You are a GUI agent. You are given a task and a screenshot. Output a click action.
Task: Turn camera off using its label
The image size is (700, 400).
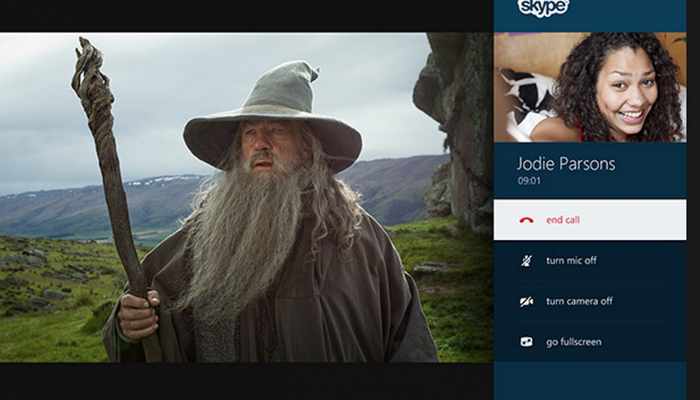pos(579,301)
